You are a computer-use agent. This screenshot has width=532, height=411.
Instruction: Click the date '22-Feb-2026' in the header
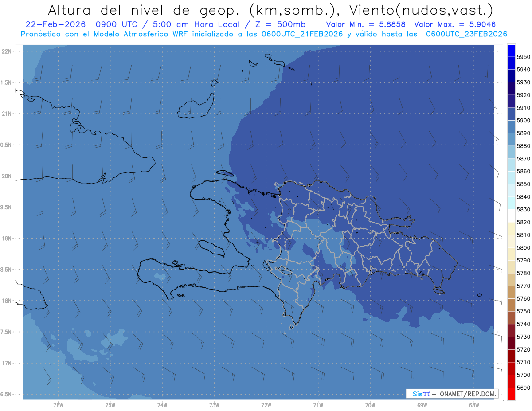(55, 24)
